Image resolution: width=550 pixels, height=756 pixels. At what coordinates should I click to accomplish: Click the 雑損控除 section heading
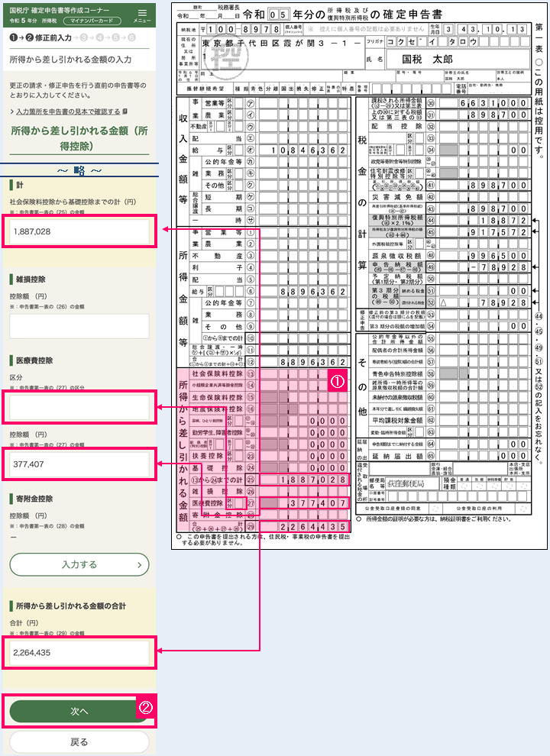tap(31, 279)
